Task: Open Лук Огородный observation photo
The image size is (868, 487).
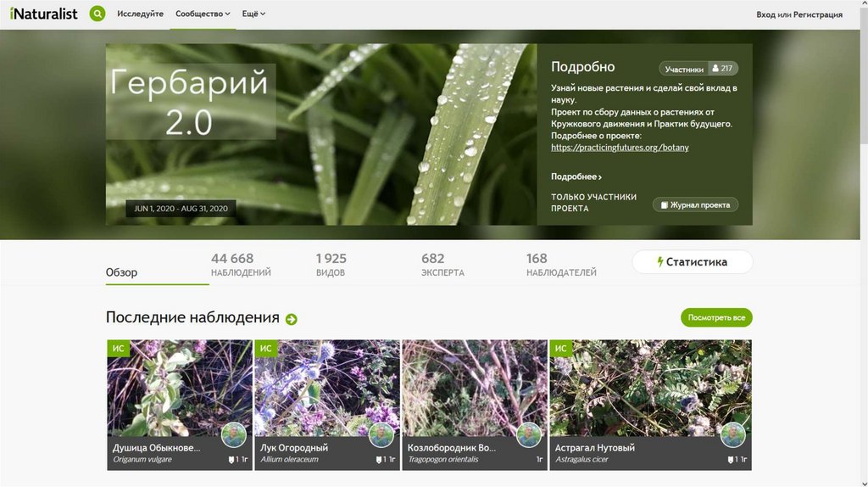Action: pyautogui.click(x=327, y=388)
